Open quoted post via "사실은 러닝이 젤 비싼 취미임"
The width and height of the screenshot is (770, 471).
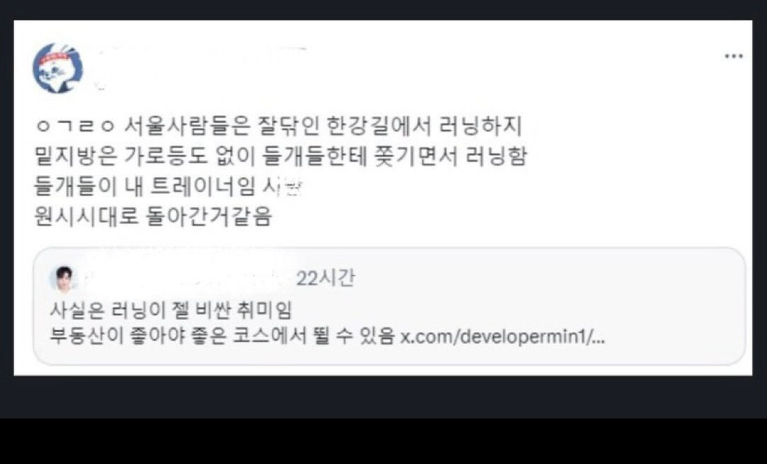pyautogui.click(x=171, y=310)
